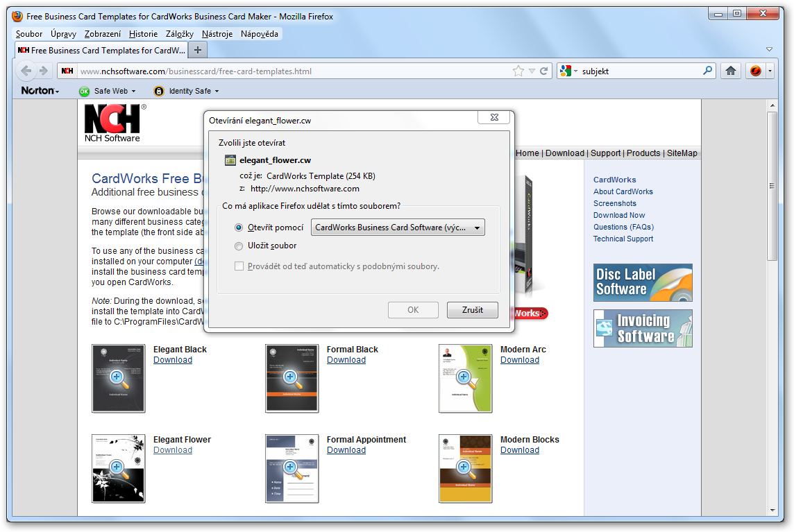794x532 pixels.
Task: Click the Firefox icon in title bar
Action: point(17,16)
